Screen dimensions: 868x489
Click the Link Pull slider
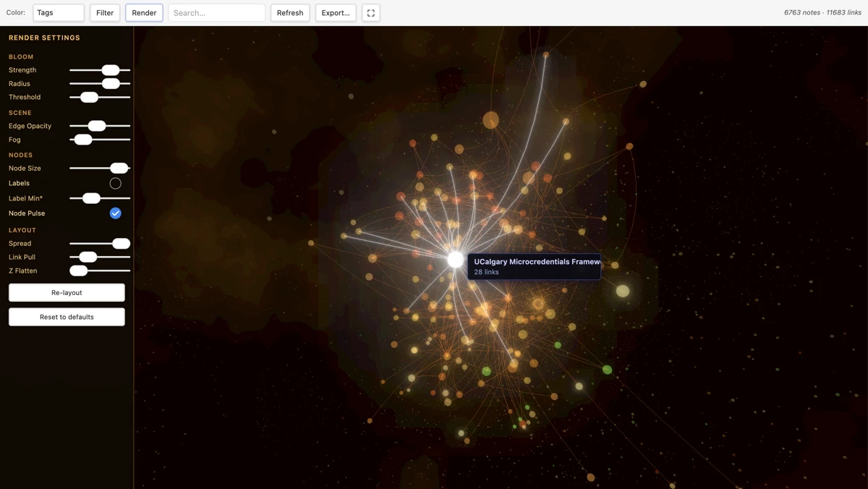[100, 257]
